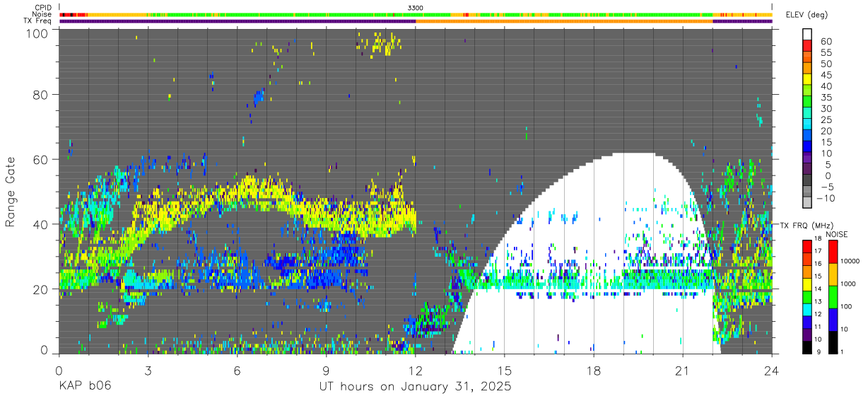Select the 'NOISE' legend title
Viewport: 868px width, 401px height.
838,234
